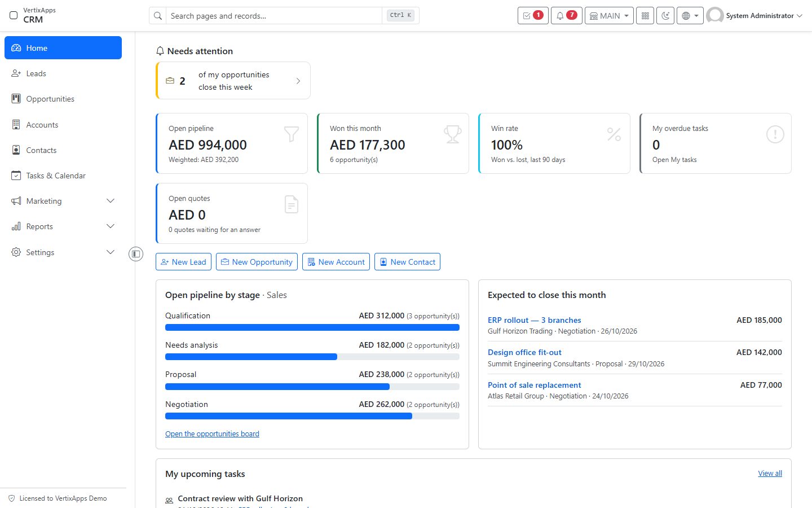
Task: Open Leads in the sidebar
Action: (x=63, y=73)
